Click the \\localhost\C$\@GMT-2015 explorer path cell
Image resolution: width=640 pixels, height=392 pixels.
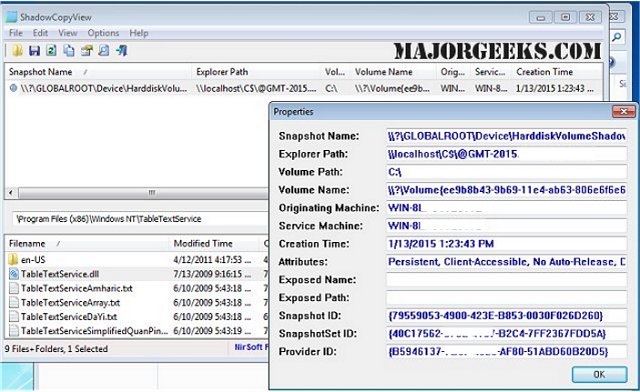coord(256,88)
